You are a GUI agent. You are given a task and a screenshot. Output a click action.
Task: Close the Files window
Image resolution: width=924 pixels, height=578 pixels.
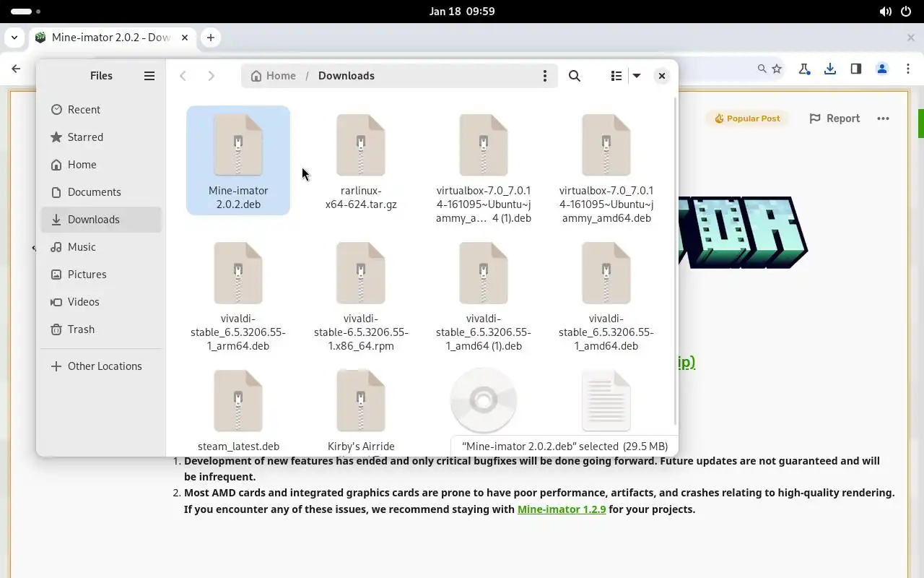point(661,76)
